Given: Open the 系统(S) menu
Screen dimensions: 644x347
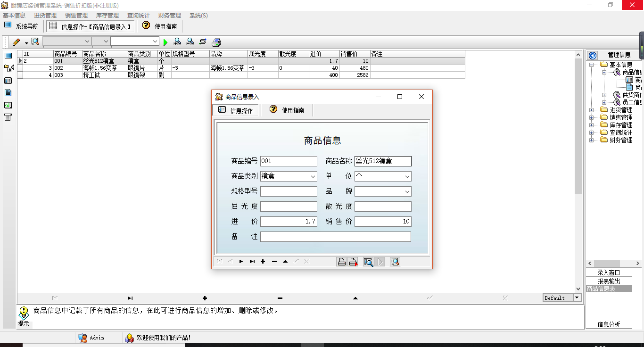Looking at the screenshot, I should coord(198,16).
